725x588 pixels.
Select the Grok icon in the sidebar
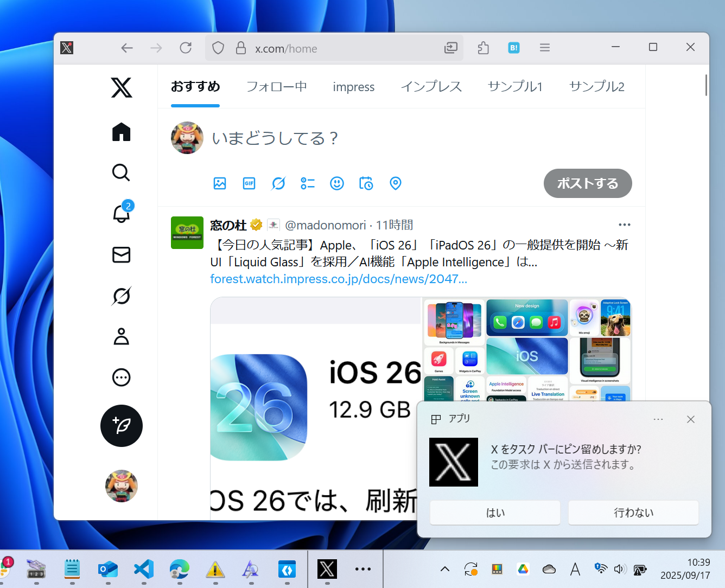[121, 296]
